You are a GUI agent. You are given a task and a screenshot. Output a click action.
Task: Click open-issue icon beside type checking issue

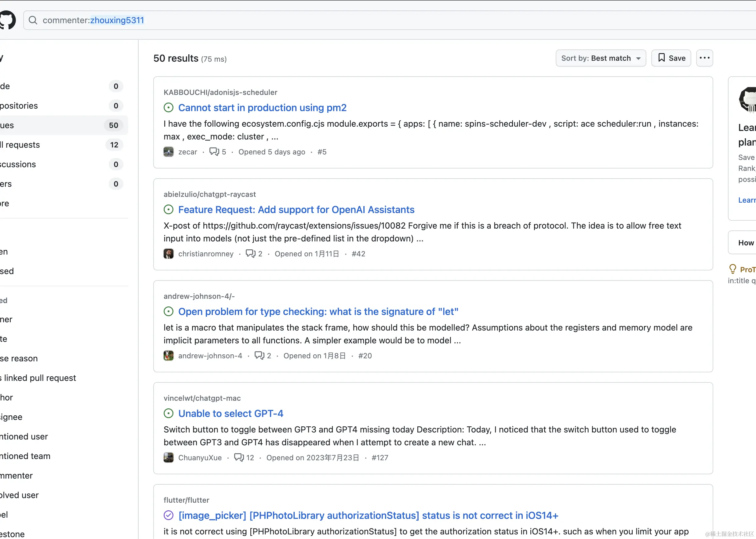pyautogui.click(x=169, y=311)
